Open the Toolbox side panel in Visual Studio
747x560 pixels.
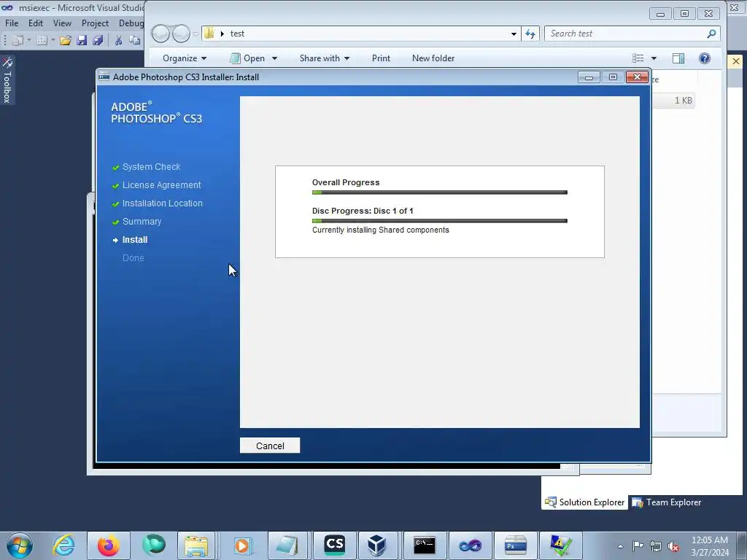[x=7, y=80]
